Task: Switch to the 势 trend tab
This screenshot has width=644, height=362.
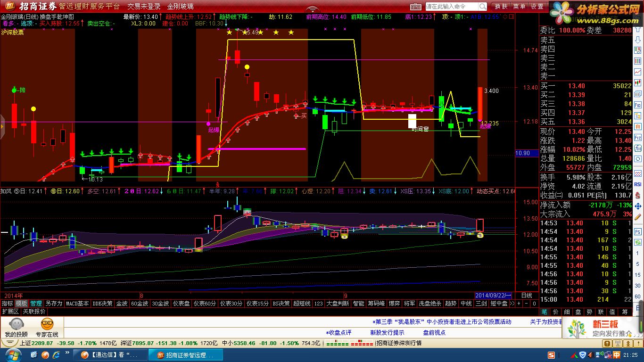Action: point(589,312)
